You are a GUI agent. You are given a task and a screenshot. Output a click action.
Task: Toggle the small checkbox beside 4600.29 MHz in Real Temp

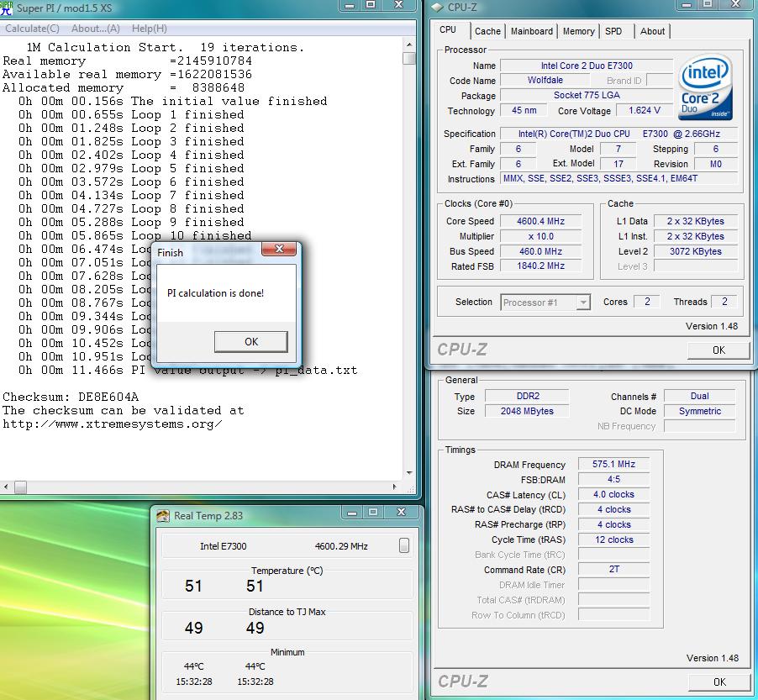[x=404, y=545]
